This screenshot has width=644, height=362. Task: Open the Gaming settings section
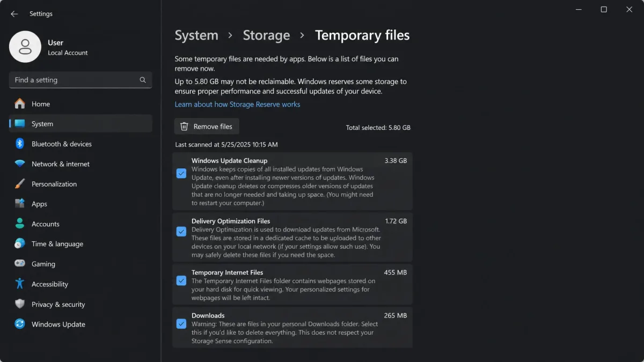(80, 264)
